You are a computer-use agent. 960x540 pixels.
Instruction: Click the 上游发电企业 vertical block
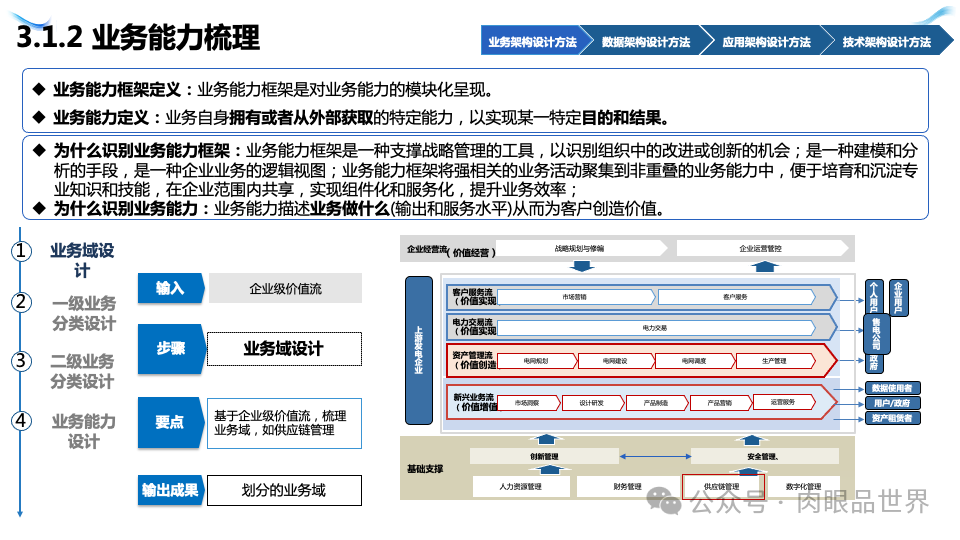coord(419,350)
